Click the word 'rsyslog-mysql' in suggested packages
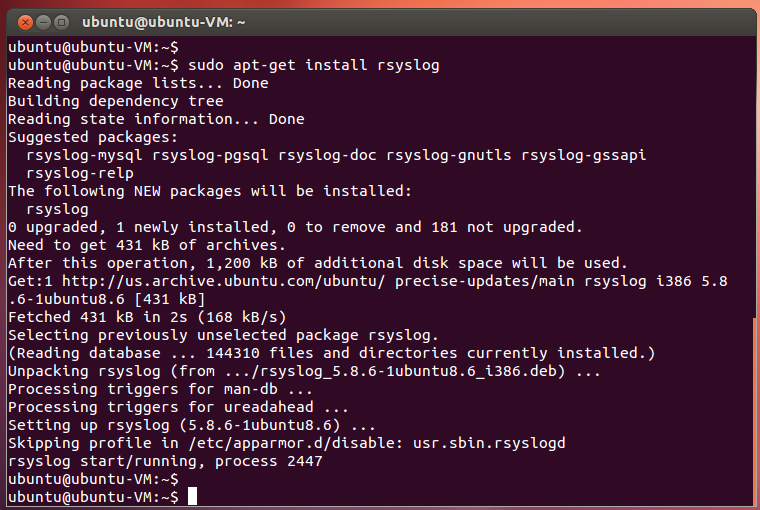Image resolution: width=760 pixels, height=510 pixels. coord(84,156)
